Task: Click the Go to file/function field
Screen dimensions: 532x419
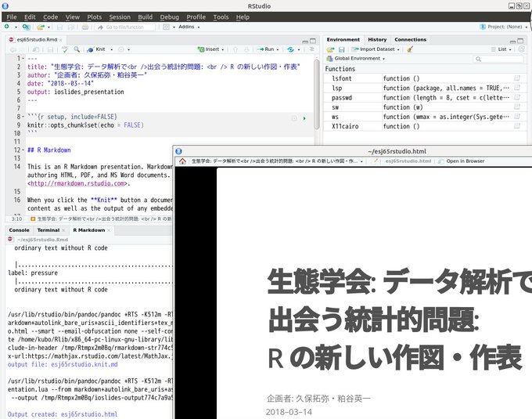Action: [x=125, y=27]
